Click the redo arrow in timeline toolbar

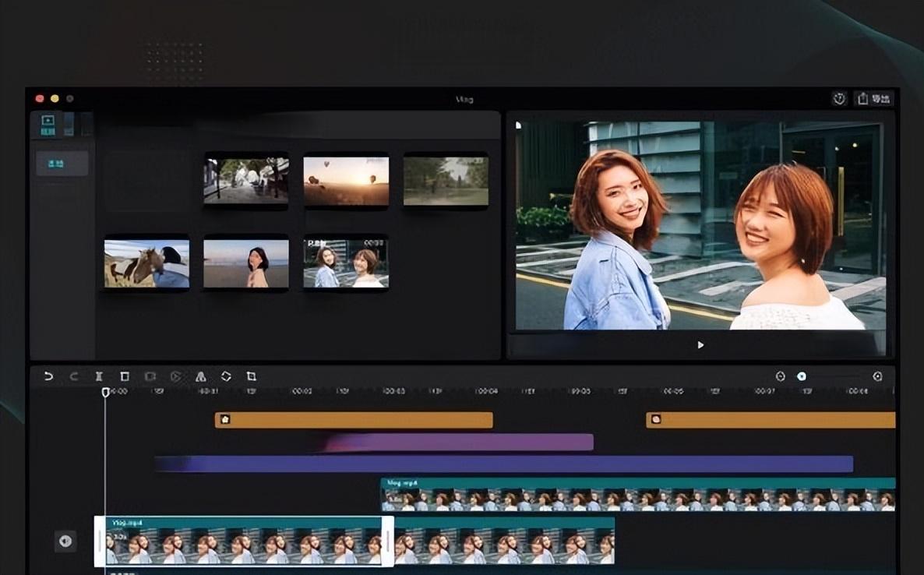point(74,376)
